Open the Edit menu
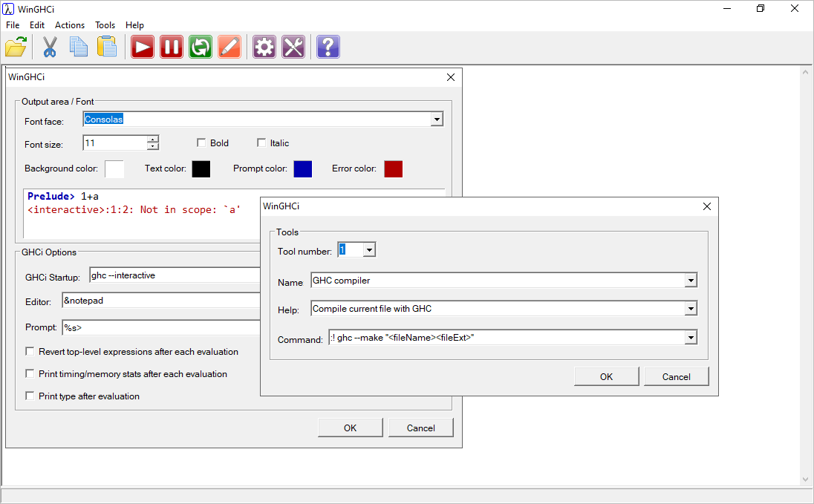Viewport: 814px width, 504px height. tap(37, 25)
